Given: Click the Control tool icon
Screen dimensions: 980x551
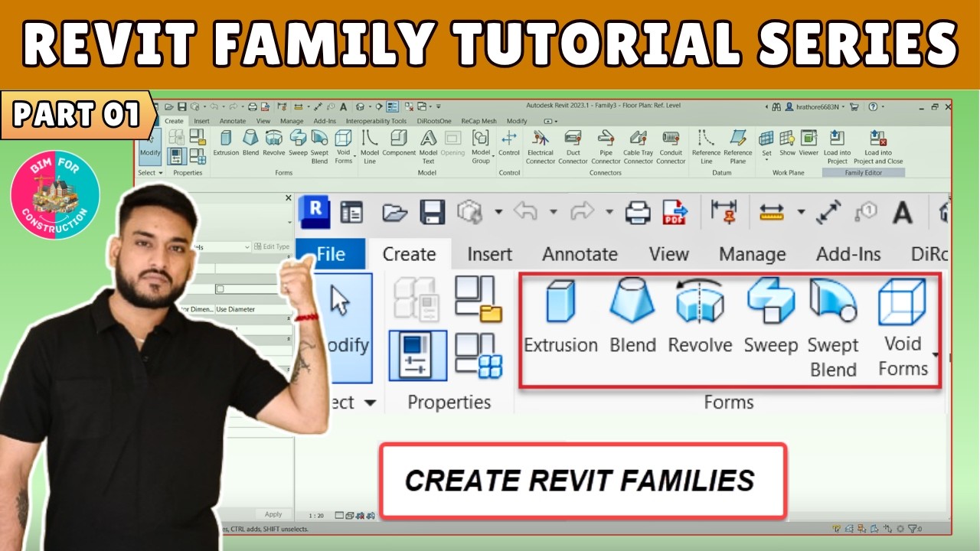Looking at the screenshot, I should tap(508, 139).
